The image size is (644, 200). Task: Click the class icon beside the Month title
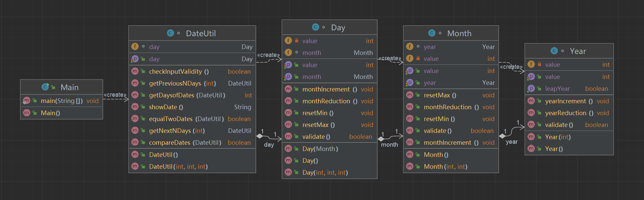tap(432, 33)
